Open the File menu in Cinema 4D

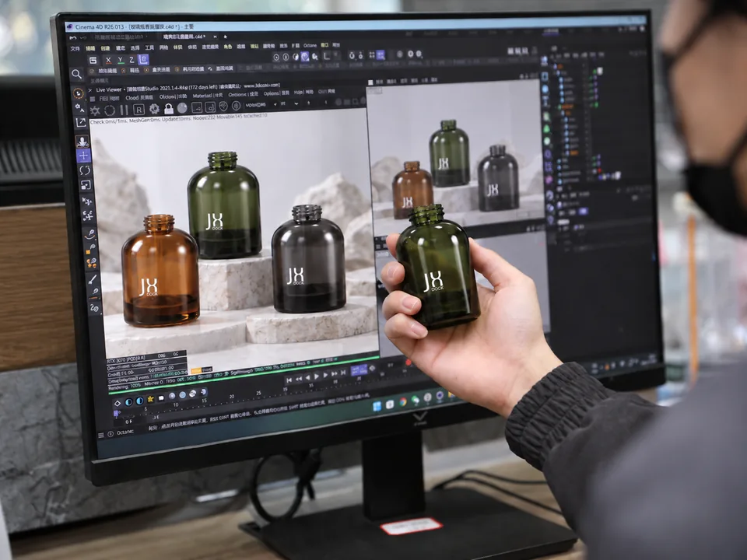75,48
